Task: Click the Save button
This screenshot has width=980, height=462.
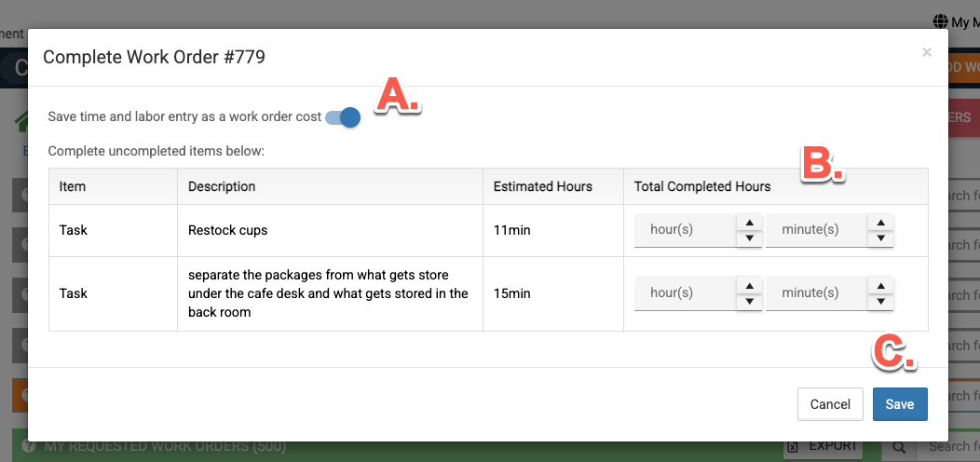Action: [899, 404]
